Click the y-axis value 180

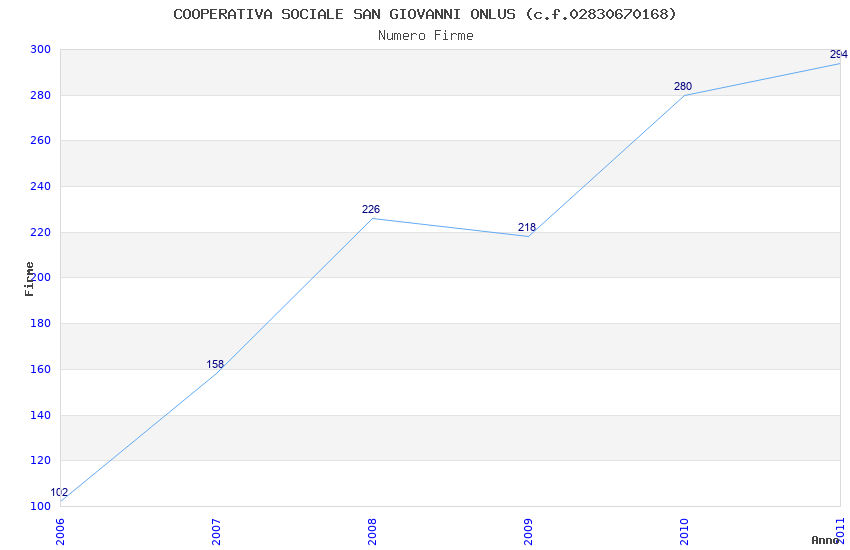41,323
